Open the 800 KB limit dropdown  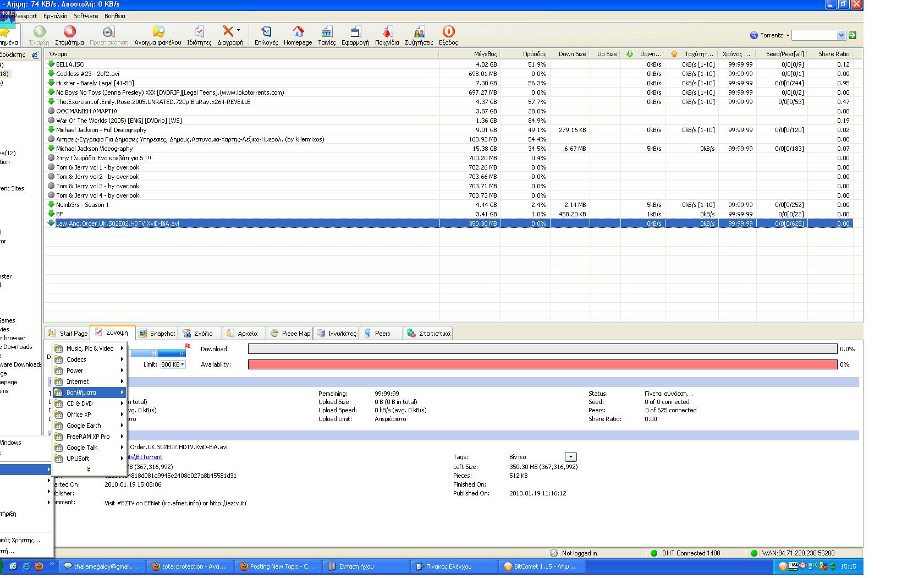tap(173, 364)
